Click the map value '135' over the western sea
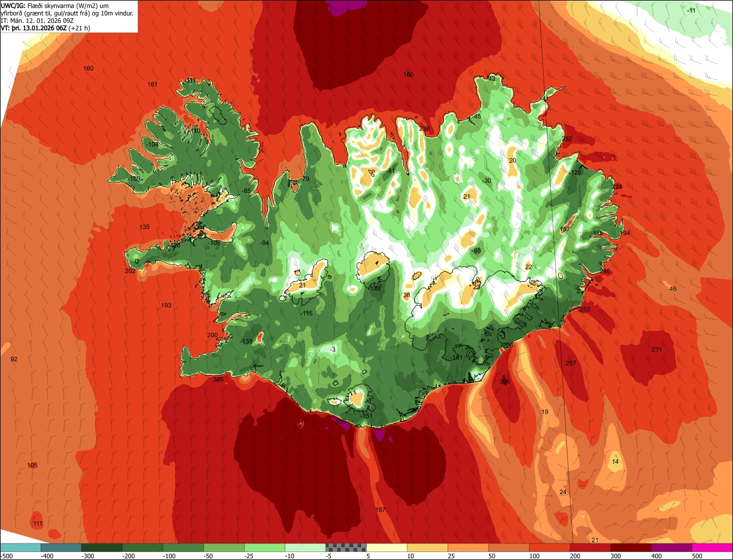The height and width of the screenshot is (560, 733). click(144, 227)
